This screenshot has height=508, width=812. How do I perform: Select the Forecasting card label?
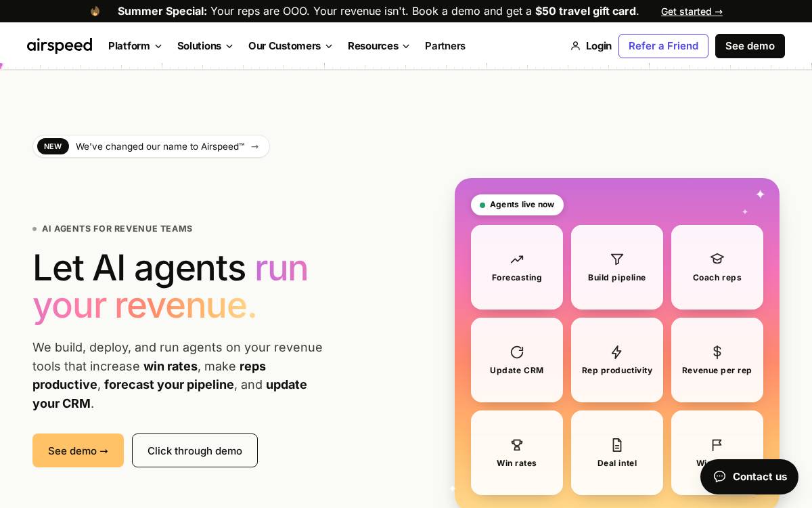coord(517,278)
